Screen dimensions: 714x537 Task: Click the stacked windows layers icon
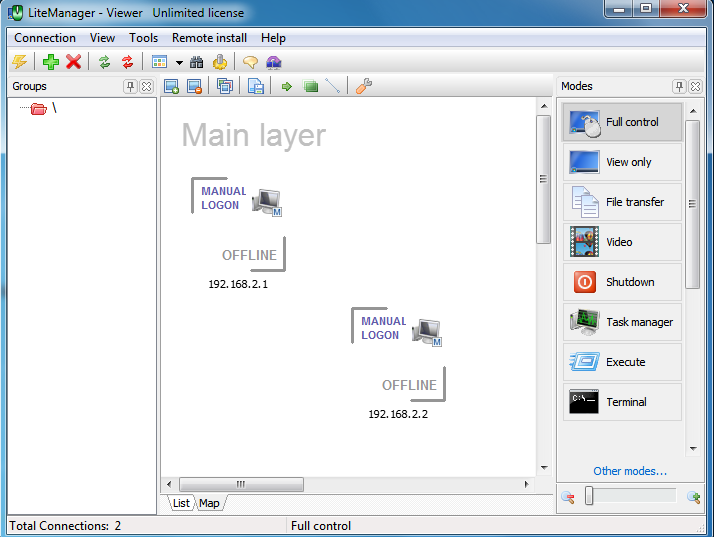coord(225,86)
